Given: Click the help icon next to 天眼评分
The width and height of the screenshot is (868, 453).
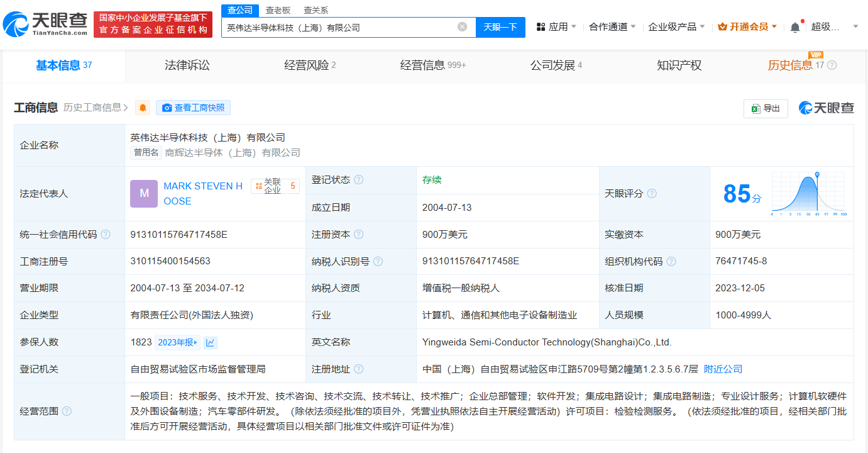Looking at the screenshot, I should point(652,194).
